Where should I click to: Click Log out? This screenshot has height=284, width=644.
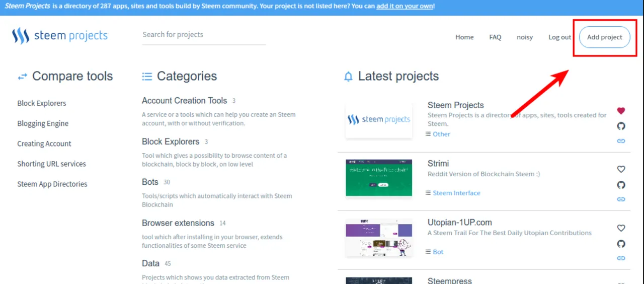click(559, 37)
